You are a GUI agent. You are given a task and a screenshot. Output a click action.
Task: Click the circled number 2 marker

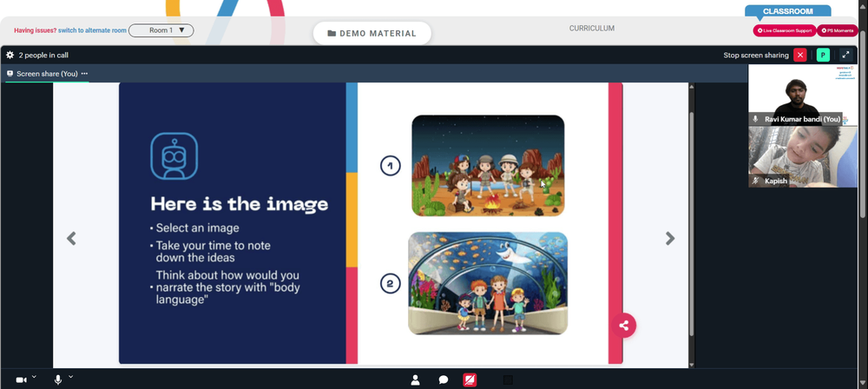coord(391,283)
